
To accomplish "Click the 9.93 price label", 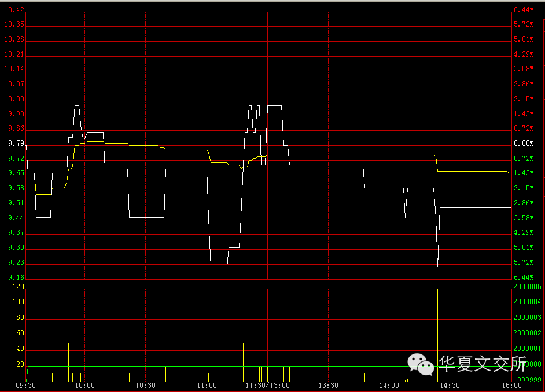I will [16, 114].
